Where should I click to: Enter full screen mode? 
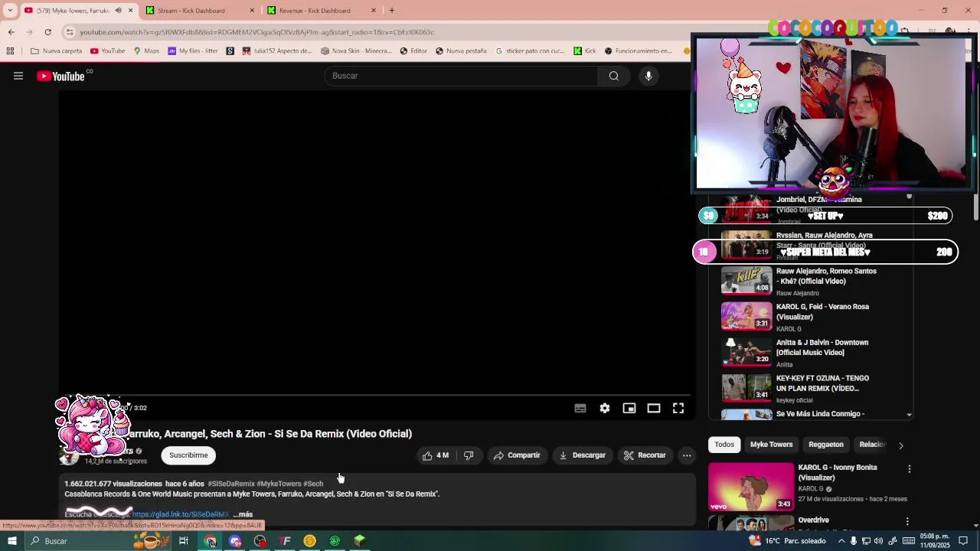pos(678,408)
